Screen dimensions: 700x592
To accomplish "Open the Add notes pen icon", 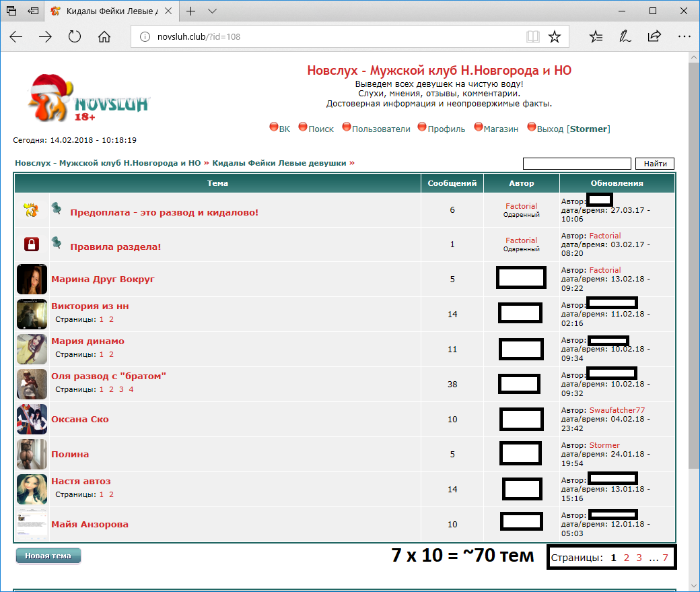I will (625, 37).
